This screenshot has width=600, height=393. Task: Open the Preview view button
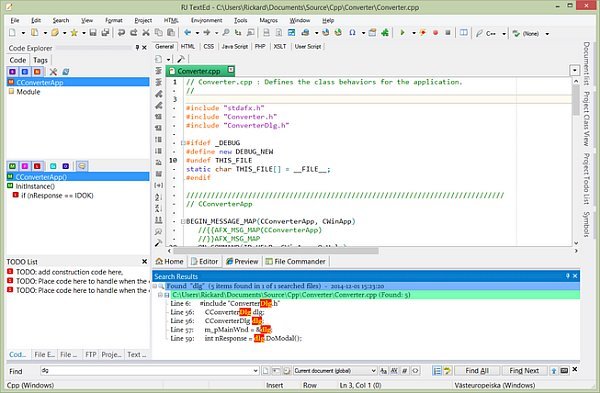pos(242,261)
